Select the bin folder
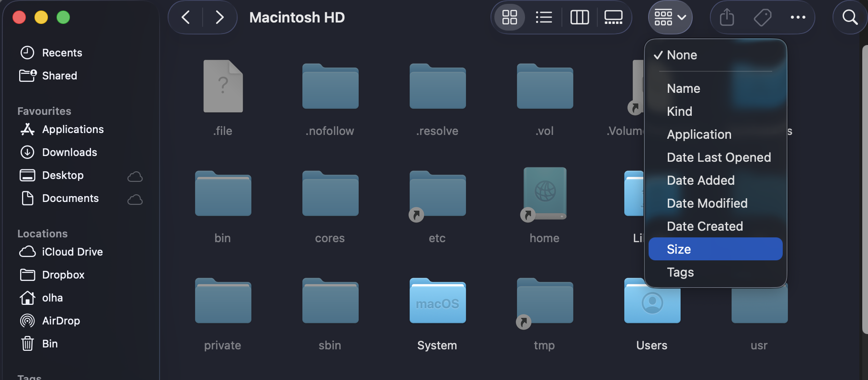The image size is (868, 380). pos(223,193)
